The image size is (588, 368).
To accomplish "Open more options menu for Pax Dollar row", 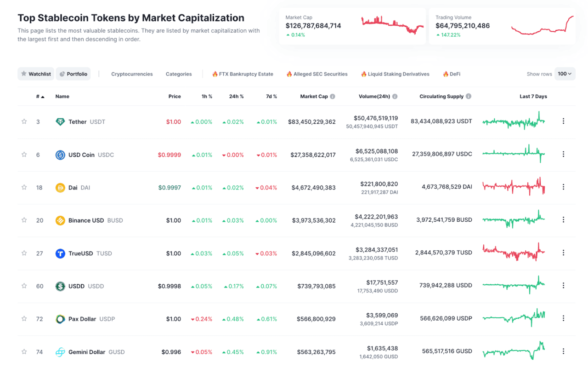I will [x=563, y=318].
